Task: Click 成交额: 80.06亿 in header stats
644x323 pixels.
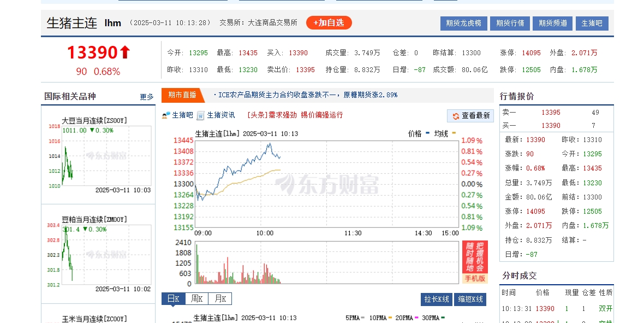Action: 461,69
